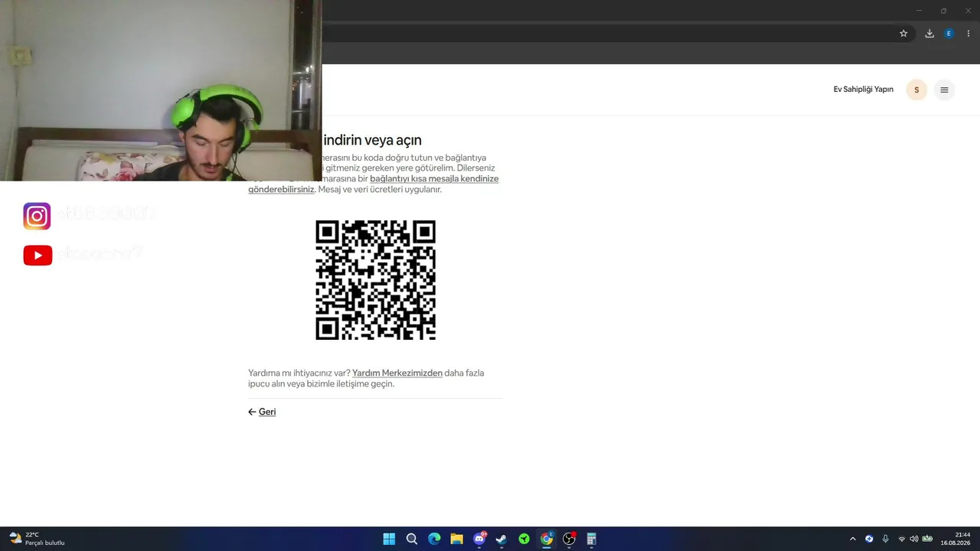
Task: Click the QR code image
Action: point(375,280)
